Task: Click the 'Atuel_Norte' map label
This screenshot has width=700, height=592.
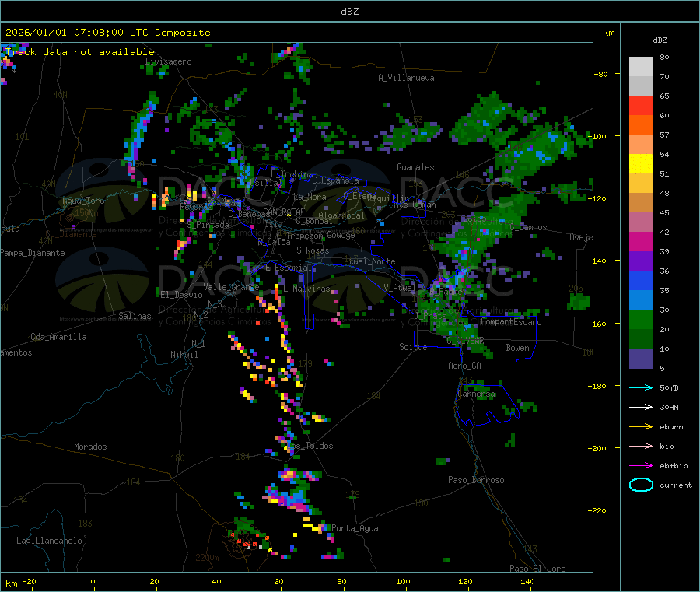Action: pos(369,261)
